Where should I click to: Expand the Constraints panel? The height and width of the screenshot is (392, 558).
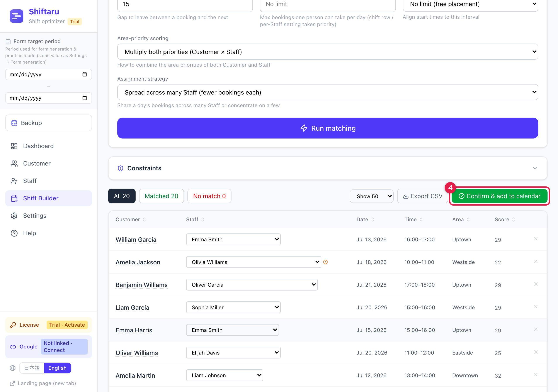(x=328, y=168)
